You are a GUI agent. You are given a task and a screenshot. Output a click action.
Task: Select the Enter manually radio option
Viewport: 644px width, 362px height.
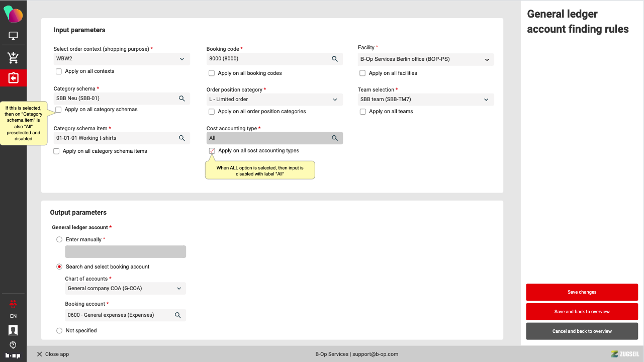click(59, 240)
